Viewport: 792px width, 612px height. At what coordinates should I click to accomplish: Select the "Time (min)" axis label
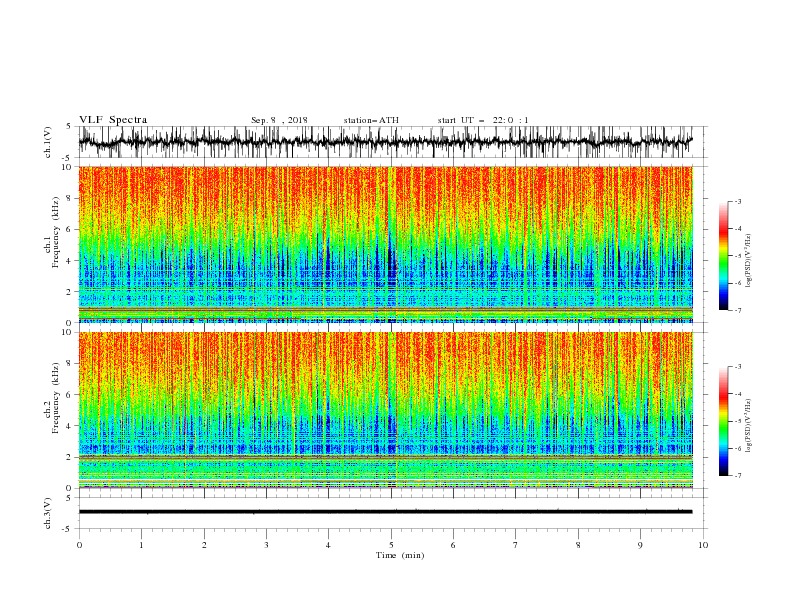point(400,555)
